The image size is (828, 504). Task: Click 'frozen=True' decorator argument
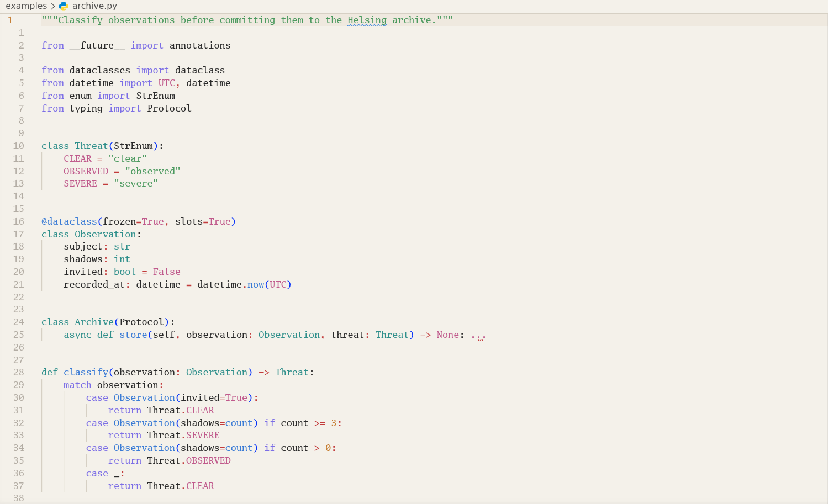[x=133, y=222]
